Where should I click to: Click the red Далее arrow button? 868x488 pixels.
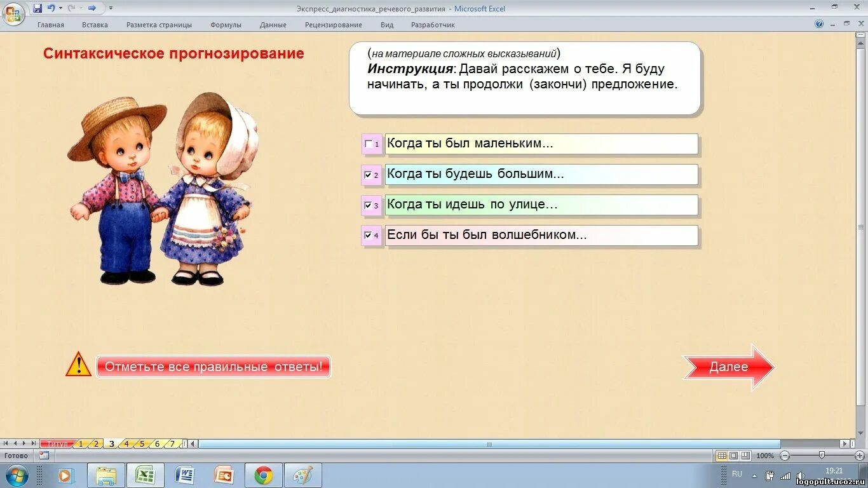click(729, 367)
